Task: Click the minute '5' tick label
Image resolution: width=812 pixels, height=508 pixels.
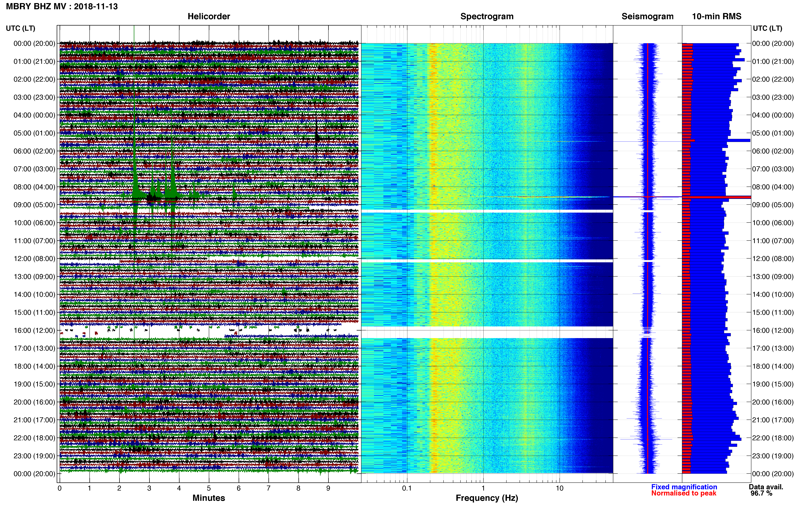Action: click(x=209, y=488)
